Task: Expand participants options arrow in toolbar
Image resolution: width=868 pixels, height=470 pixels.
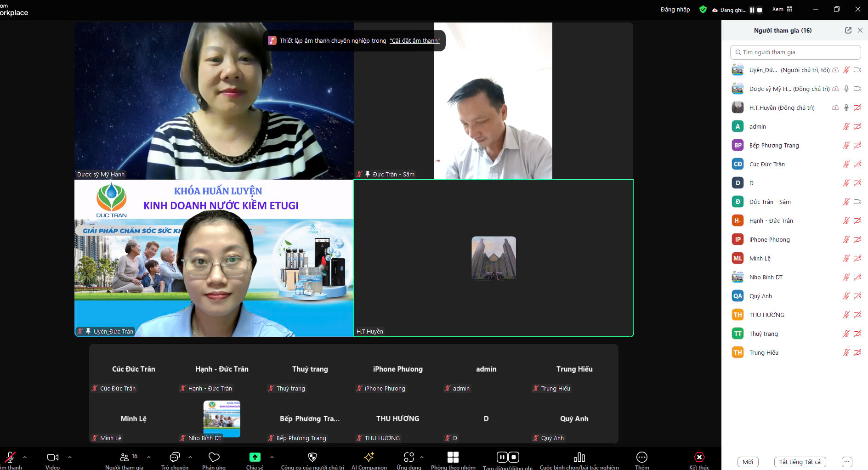Action: (x=149, y=457)
